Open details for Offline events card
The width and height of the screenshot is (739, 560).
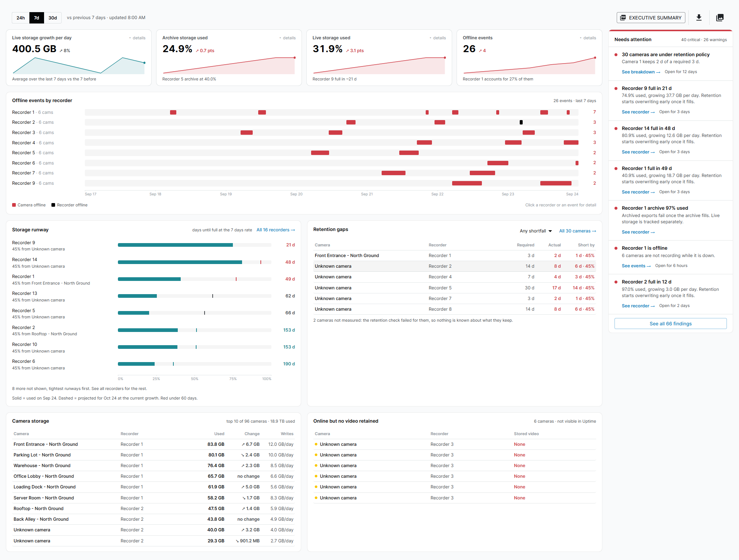tap(588, 38)
